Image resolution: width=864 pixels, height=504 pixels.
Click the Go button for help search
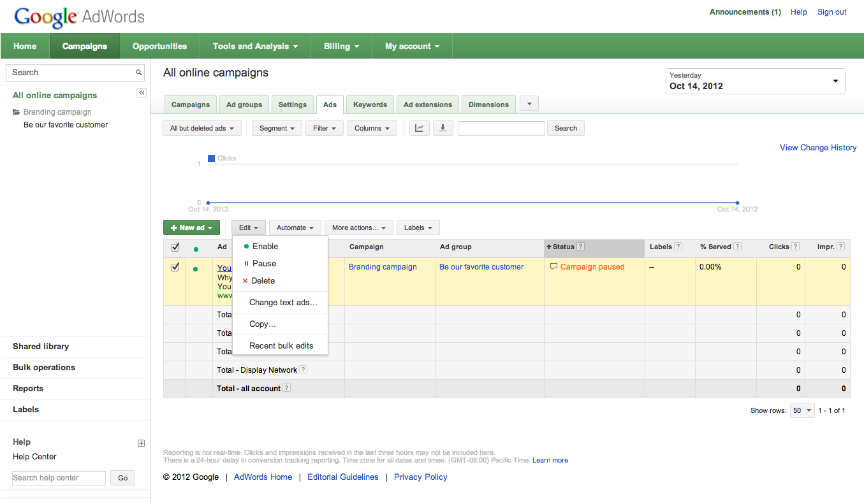pos(123,478)
